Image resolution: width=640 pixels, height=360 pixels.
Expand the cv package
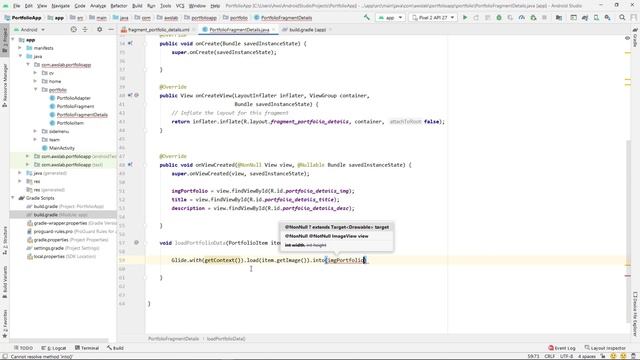[36, 73]
